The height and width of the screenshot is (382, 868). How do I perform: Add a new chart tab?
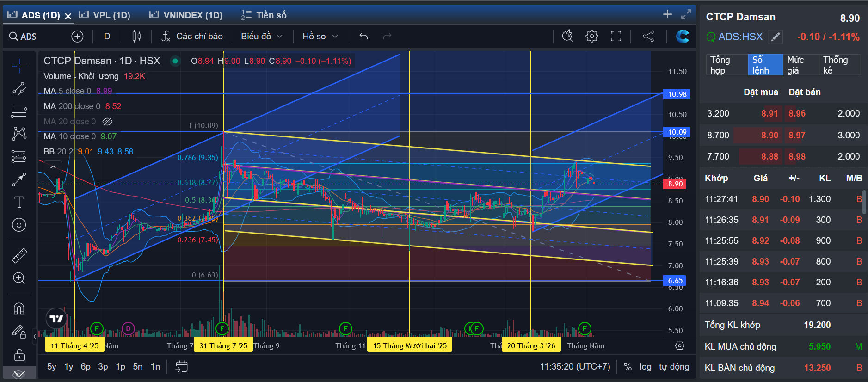(667, 14)
